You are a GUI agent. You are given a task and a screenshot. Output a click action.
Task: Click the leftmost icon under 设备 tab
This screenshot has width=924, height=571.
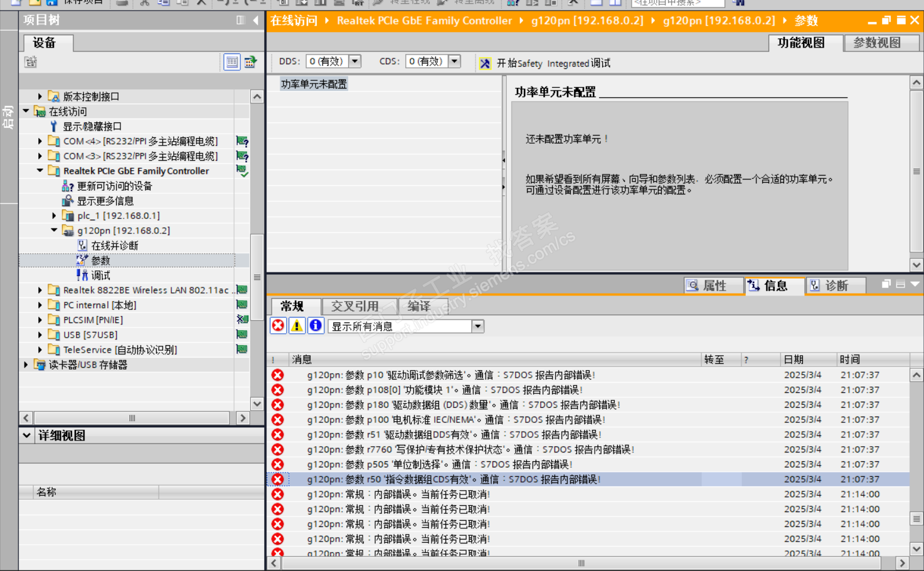pyautogui.click(x=31, y=62)
